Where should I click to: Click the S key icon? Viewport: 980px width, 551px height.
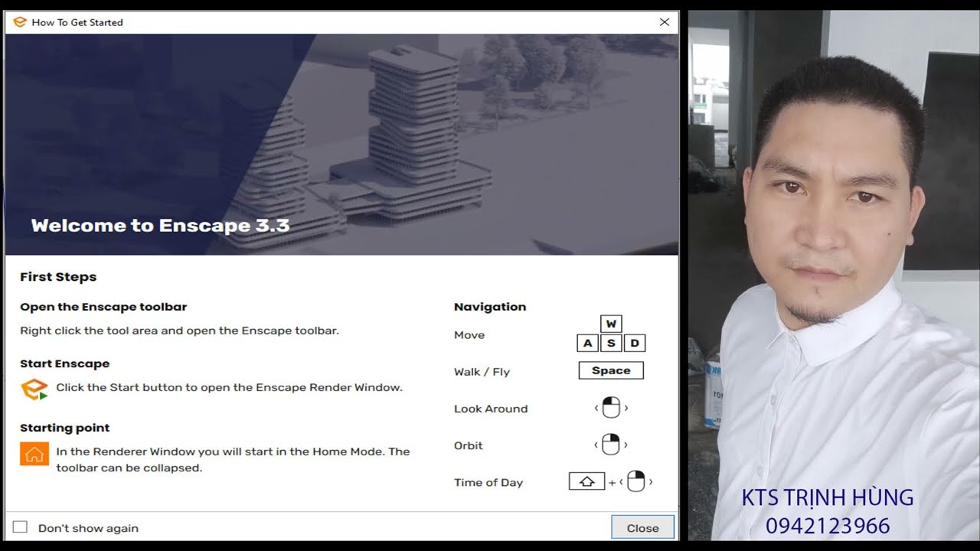click(611, 343)
